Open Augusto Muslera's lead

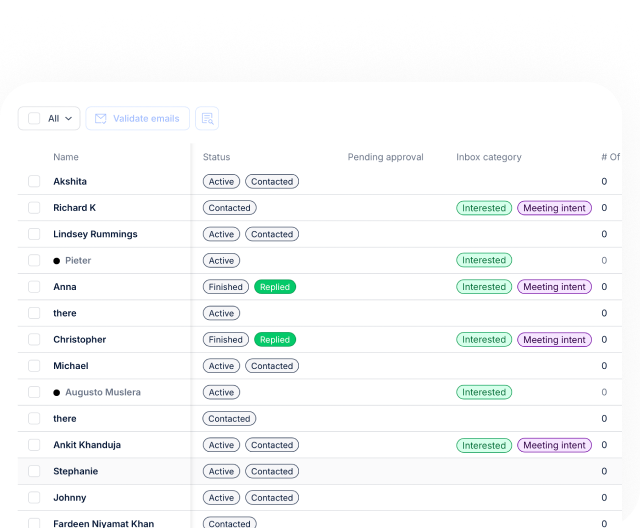tap(103, 392)
